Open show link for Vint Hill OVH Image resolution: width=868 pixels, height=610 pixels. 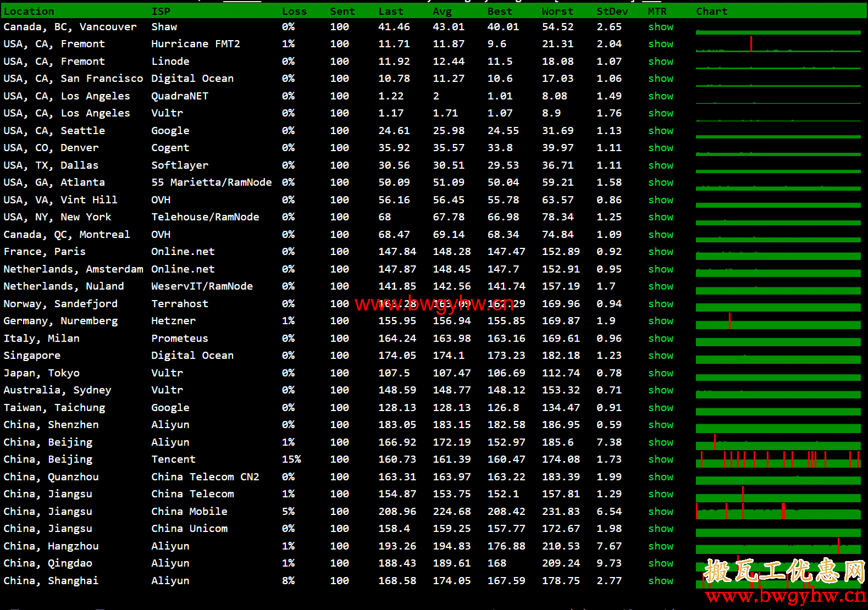[x=660, y=200]
